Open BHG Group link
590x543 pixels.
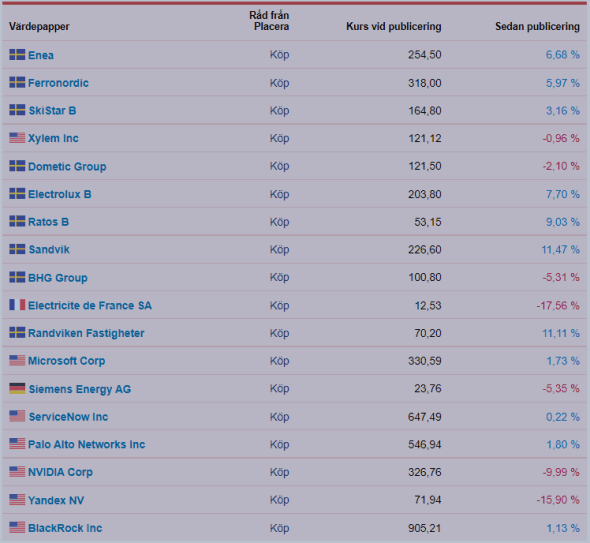coord(58,278)
